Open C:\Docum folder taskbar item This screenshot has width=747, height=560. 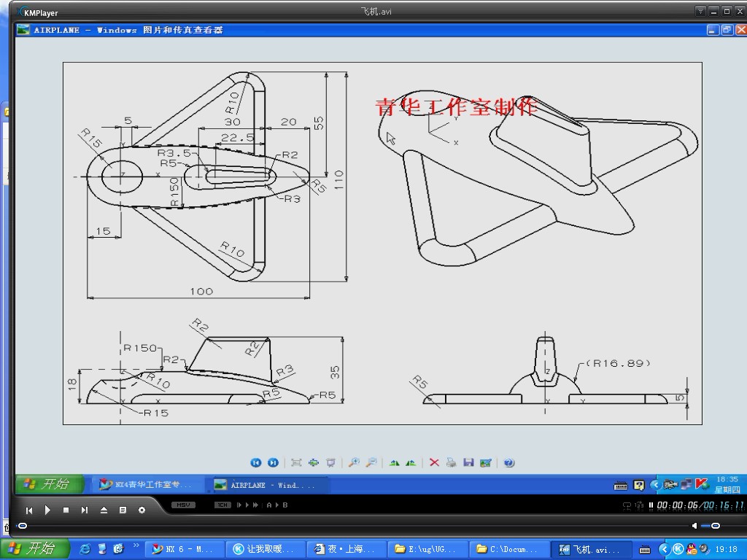click(x=508, y=549)
